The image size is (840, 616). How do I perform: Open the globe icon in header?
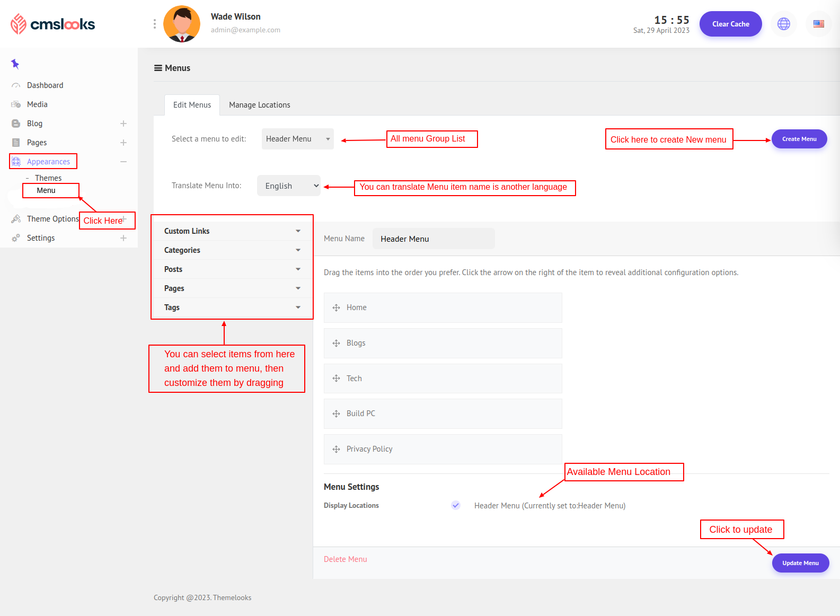pyautogui.click(x=783, y=24)
